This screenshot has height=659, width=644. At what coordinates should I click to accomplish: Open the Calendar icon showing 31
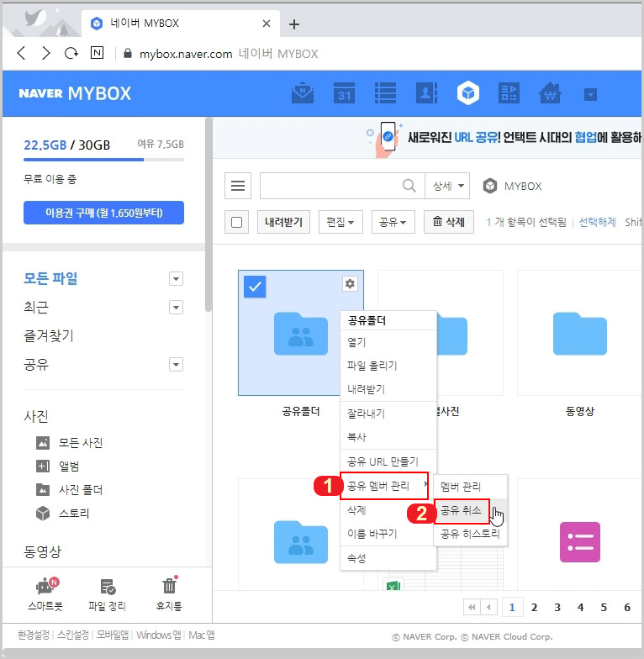click(x=344, y=92)
